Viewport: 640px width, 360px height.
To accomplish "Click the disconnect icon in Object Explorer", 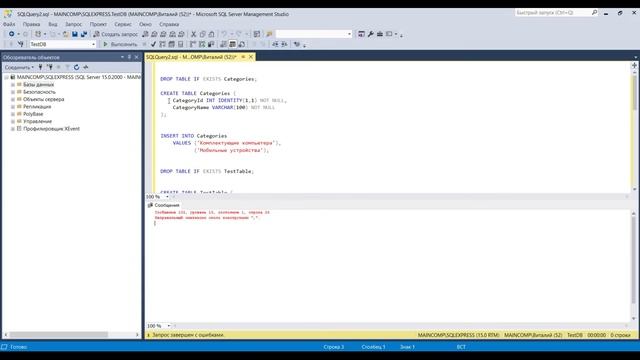I will [49, 67].
